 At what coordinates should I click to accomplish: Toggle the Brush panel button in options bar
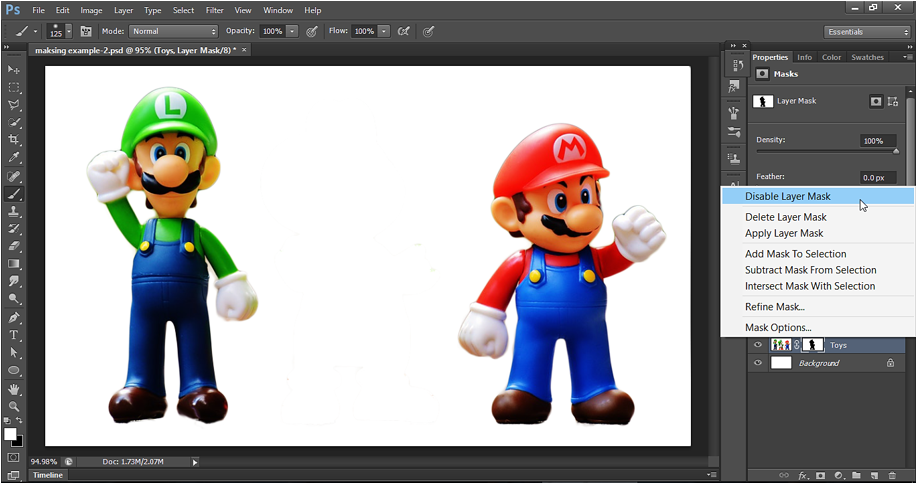pyautogui.click(x=86, y=32)
